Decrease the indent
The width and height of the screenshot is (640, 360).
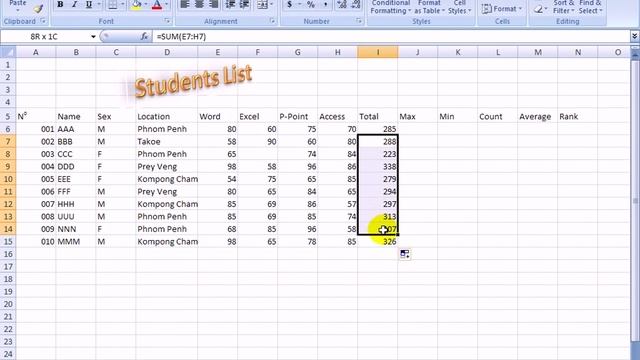coord(230,4)
